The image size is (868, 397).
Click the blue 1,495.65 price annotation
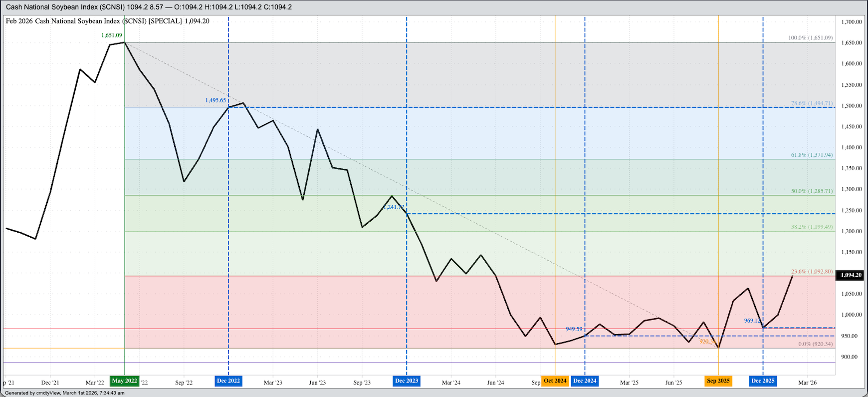(216, 100)
